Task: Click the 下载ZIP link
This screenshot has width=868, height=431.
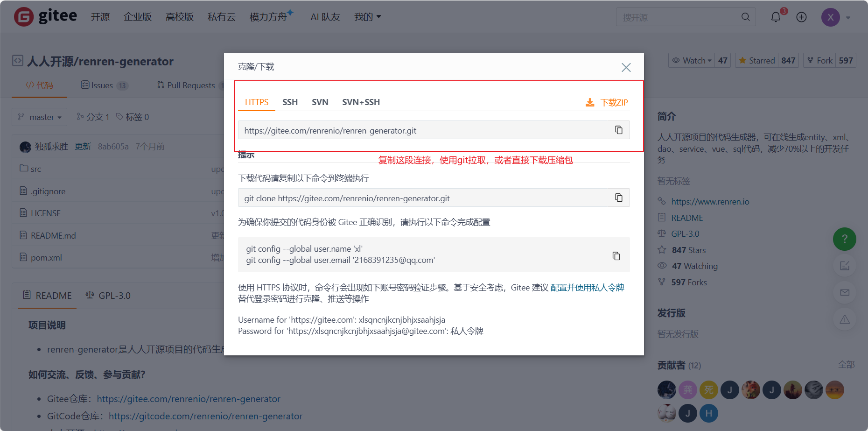Action: coord(614,103)
